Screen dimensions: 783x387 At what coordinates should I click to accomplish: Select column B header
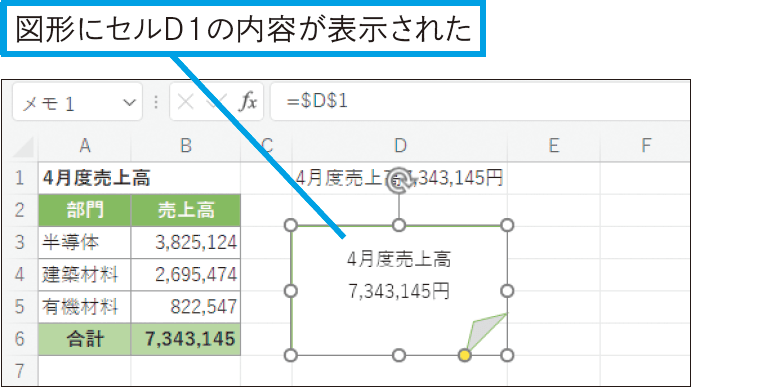pyautogui.click(x=186, y=146)
